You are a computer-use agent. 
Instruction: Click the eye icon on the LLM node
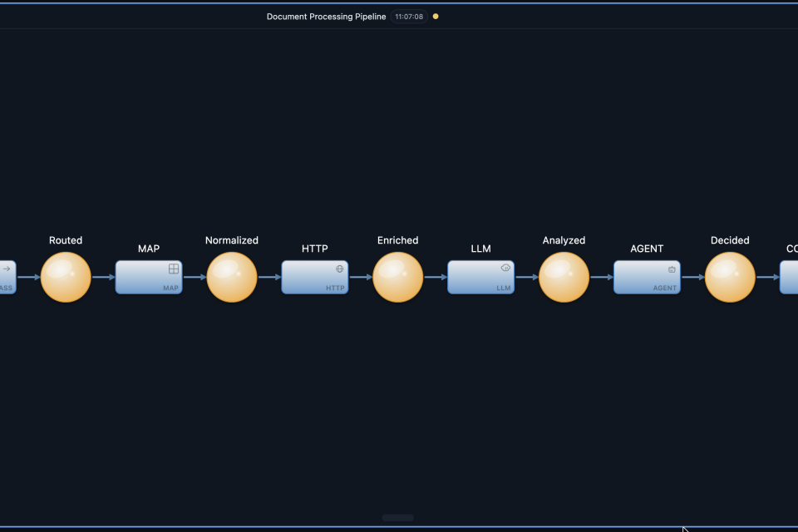pos(505,268)
